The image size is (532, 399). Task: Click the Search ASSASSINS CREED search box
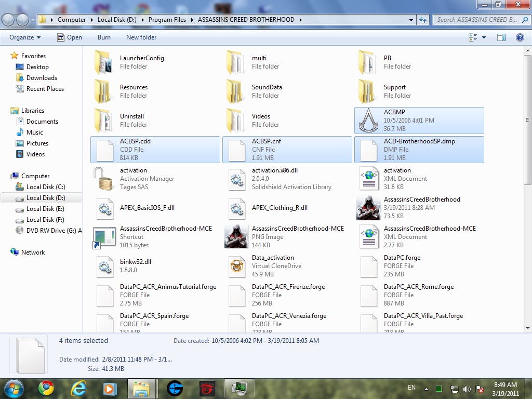tap(482, 20)
